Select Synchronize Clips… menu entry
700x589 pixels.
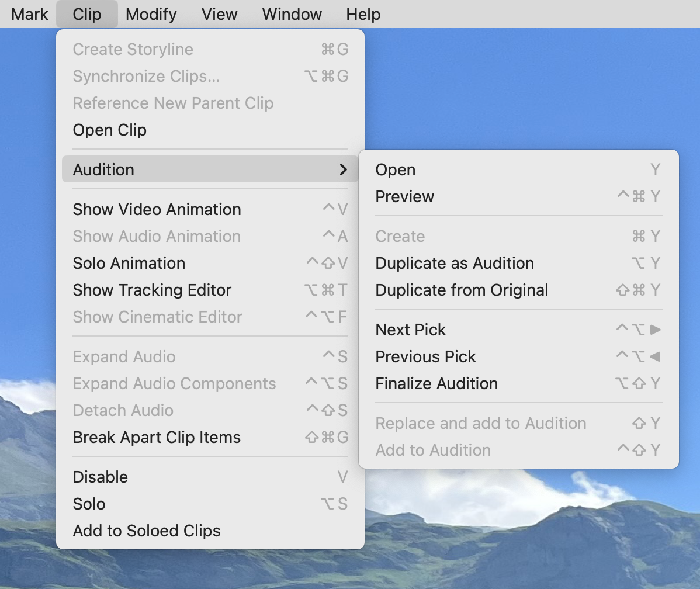pos(210,76)
